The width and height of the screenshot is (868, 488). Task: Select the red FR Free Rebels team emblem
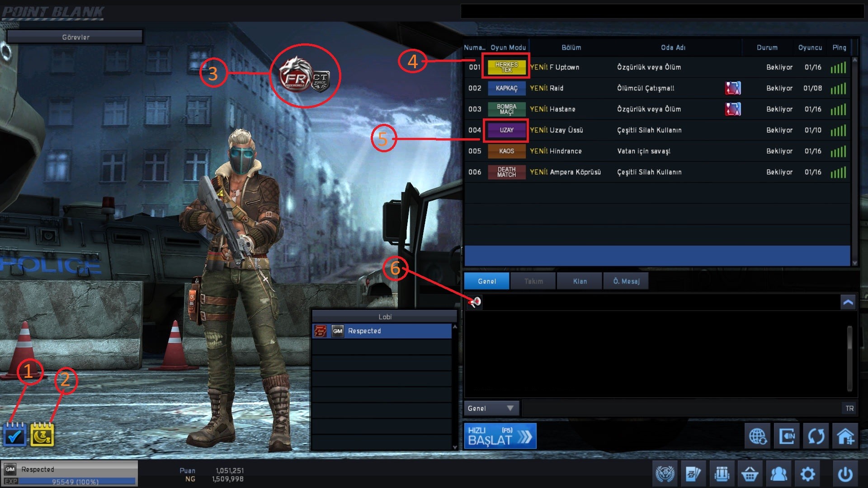point(295,75)
